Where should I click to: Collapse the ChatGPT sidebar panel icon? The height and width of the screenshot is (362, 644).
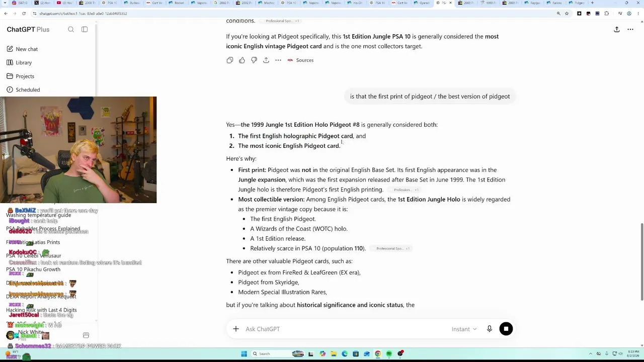[85, 30]
